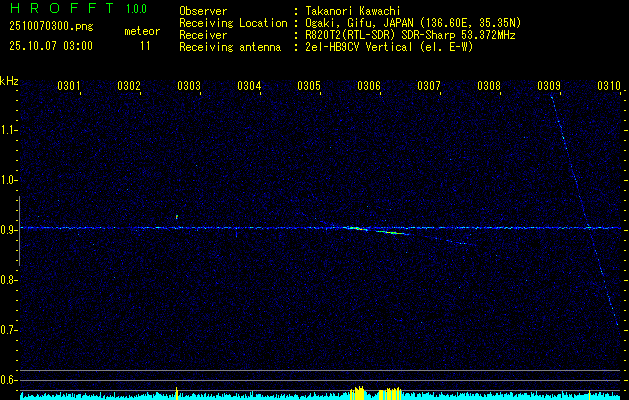Click the bright meteor echo near 0306
This screenshot has height=400, width=629.
[x=377, y=230]
